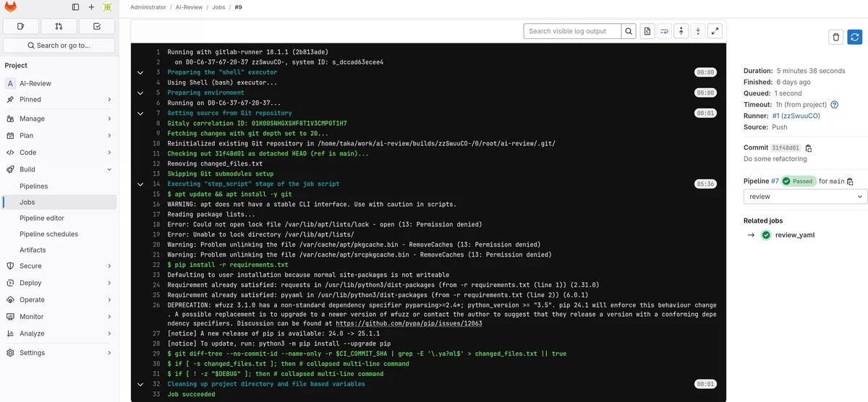
Task: Click Administrator in the breadcrumb
Action: pyautogui.click(x=150, y=7)
